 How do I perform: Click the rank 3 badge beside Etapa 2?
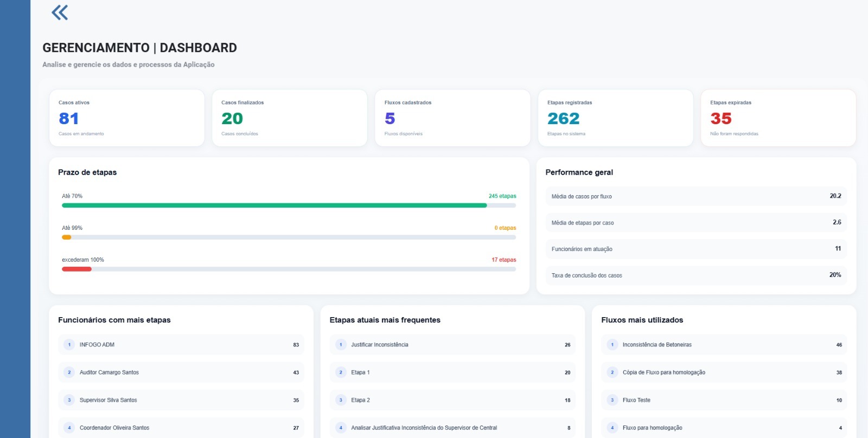341,400
